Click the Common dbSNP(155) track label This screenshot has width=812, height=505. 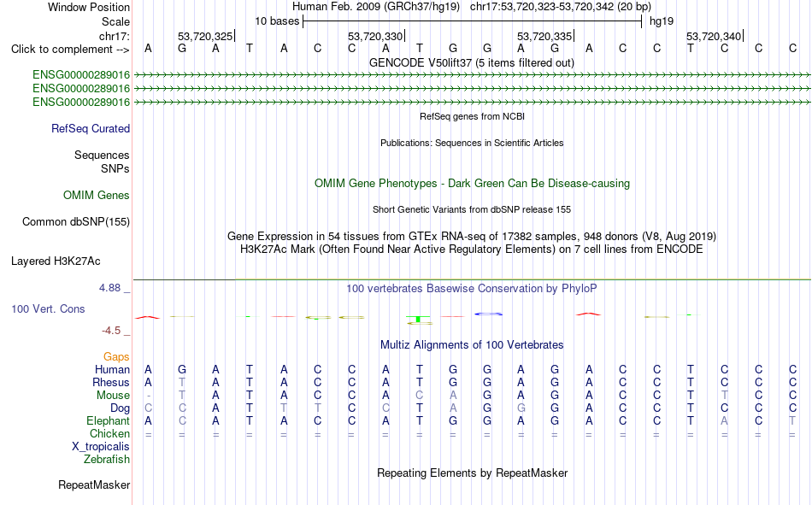[76, 221]
